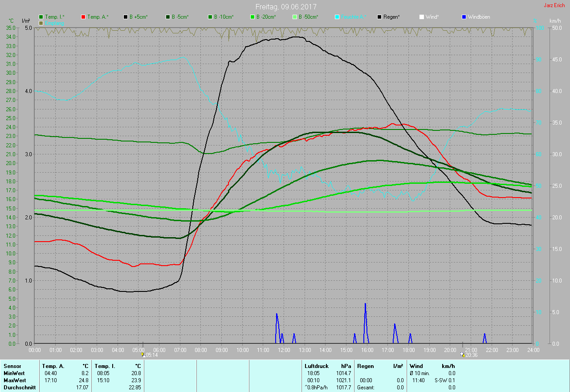Click the Wind header in the stats table

point(416,366)
